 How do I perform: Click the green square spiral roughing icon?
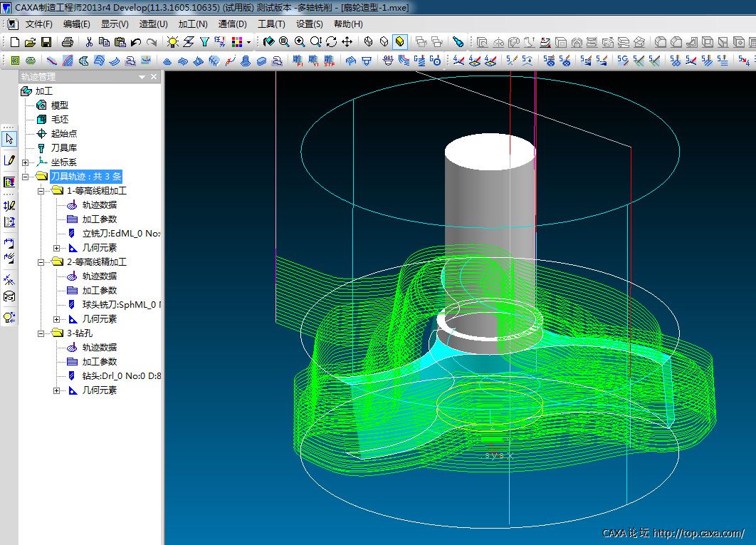point(16,61)
